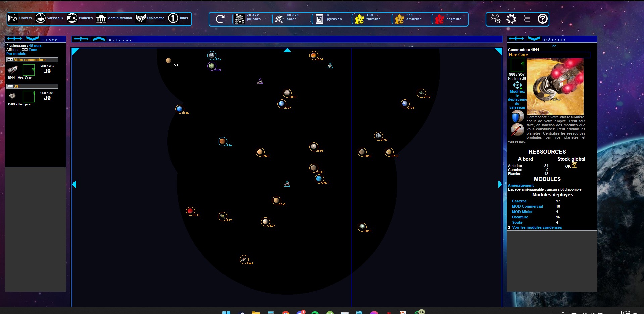The width and height of the screenshot is (644, 314).
Task: Click Modifiez le déplacement du vaisseau
Action: (517, 99)
